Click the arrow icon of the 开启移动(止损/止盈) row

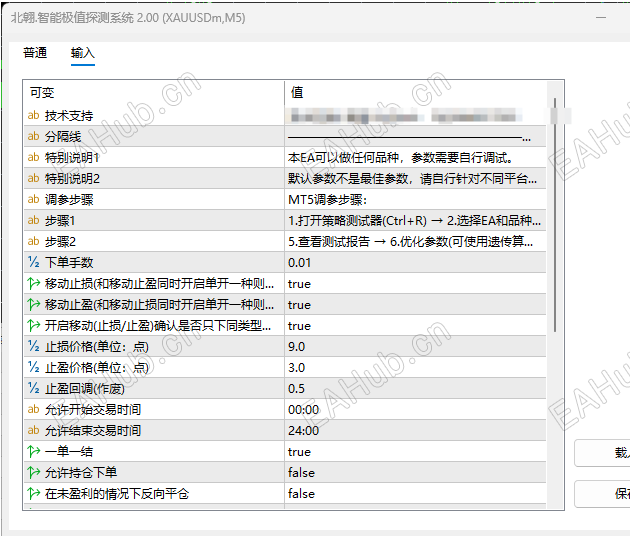click(34, 325)
